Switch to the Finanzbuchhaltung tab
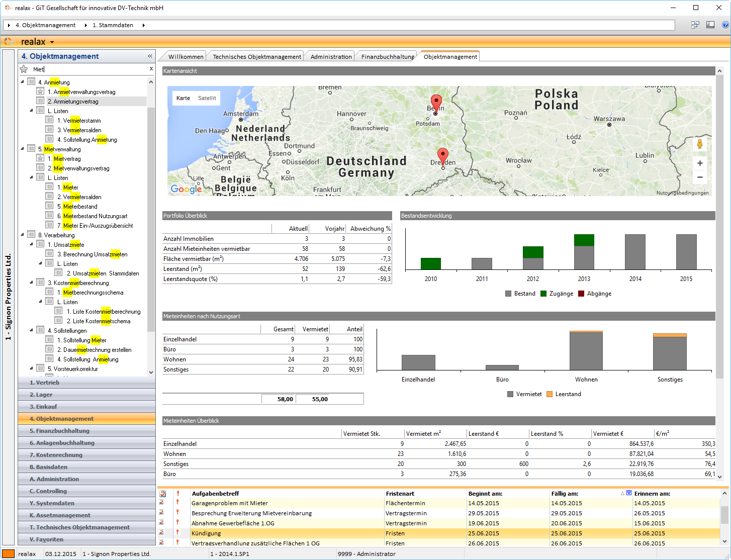The width and height of the screenshot is (731, 560). coord(387,57)
